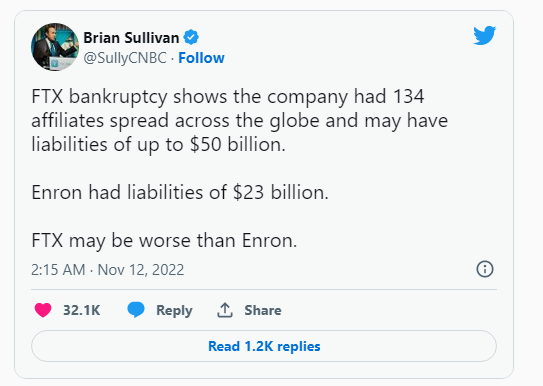
Task: Follow the SullyCNBC account
Action: [201, 58]
